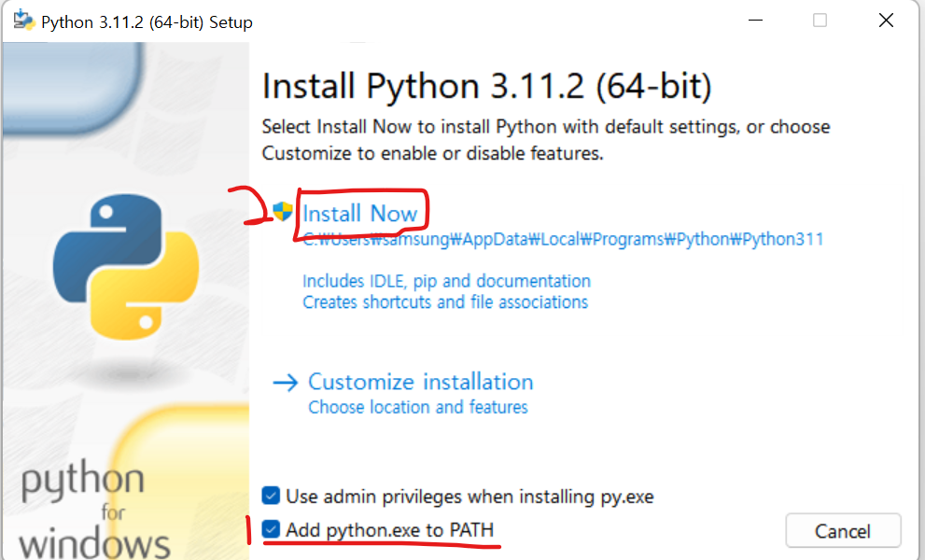Click the install path under Install Now
Image resolution: width=925 pixels, height=560 pixels.
(x=564, y=239)
